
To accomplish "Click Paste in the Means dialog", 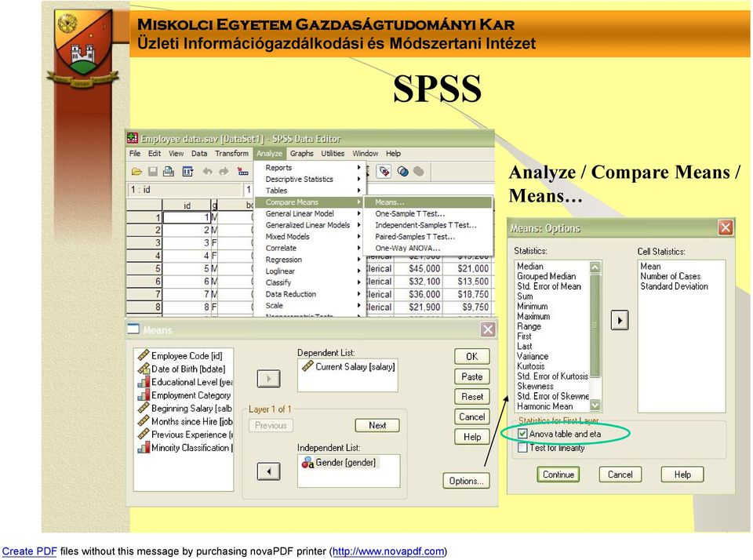I will pyautogui.click(x=472, y=376).
